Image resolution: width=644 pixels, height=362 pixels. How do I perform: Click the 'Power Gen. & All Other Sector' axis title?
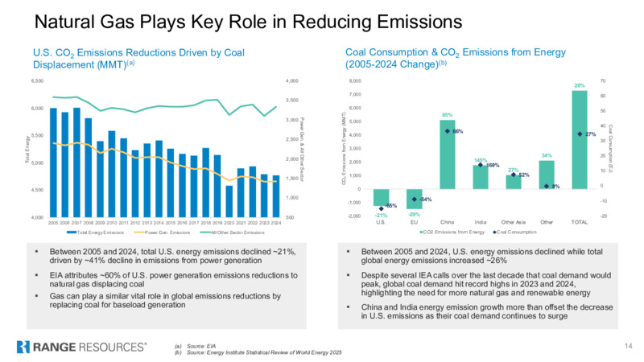[302, 150]
